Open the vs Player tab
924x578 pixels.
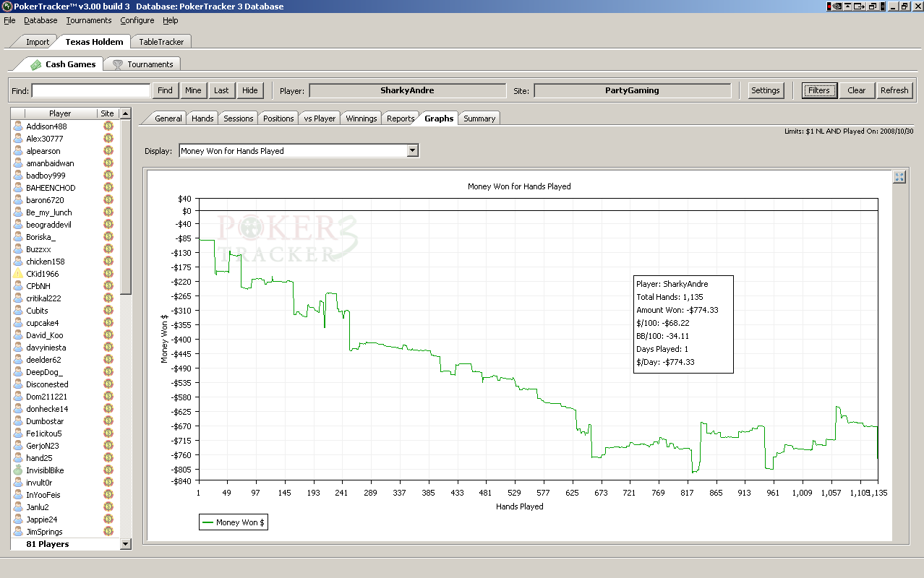[320, 118]
